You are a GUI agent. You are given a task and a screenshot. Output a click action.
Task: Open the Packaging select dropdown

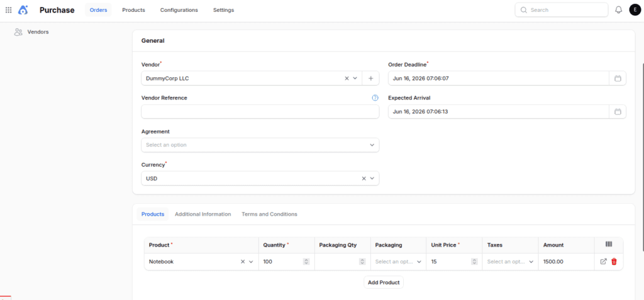pyautogui.click(x=398, y=262)
